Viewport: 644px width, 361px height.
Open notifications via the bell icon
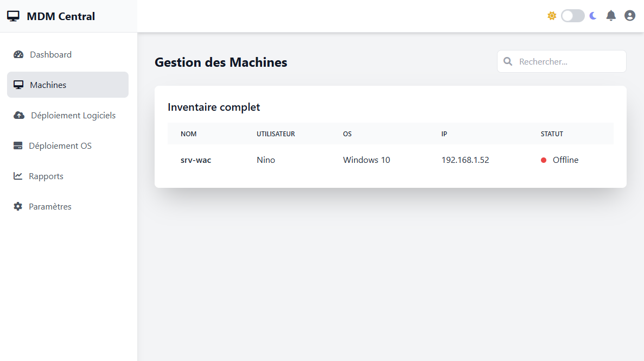pyautogui.click(x=611, y=16)
